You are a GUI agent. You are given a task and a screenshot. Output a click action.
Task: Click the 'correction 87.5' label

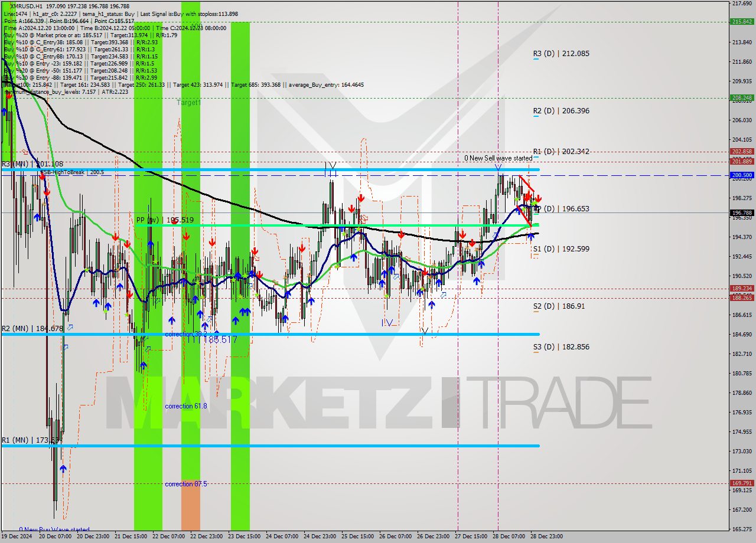[x=186, y=484]
